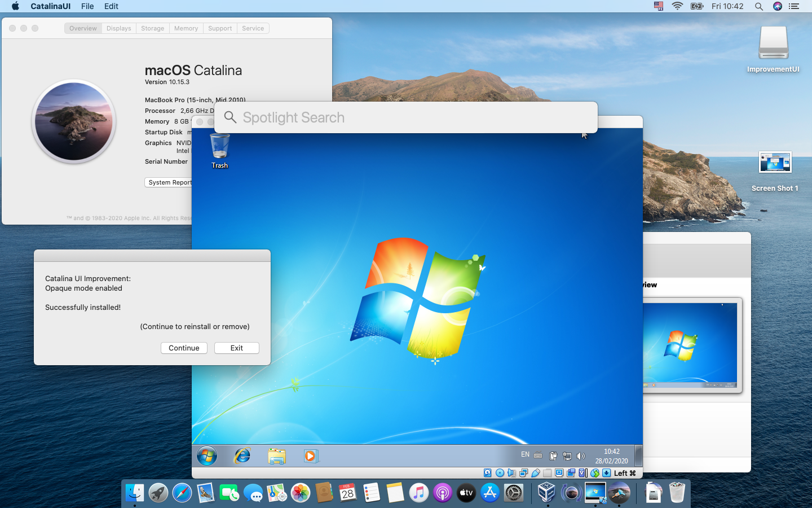Open Trash icon on Windows desktop
The height and width of the screenshot is (508, 812).
click(x=220, y=151)
